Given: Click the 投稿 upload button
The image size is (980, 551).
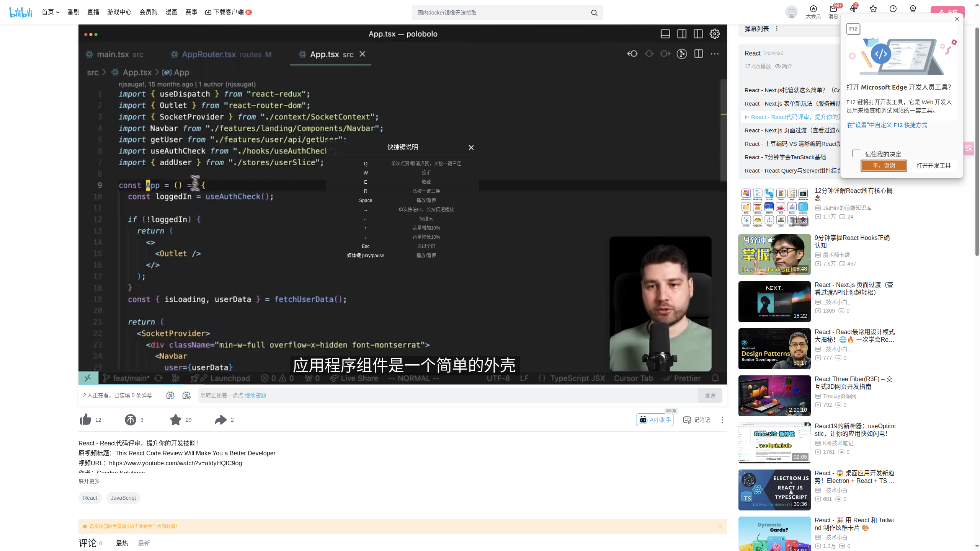Looking at the screenshot, I should [948, 12].
